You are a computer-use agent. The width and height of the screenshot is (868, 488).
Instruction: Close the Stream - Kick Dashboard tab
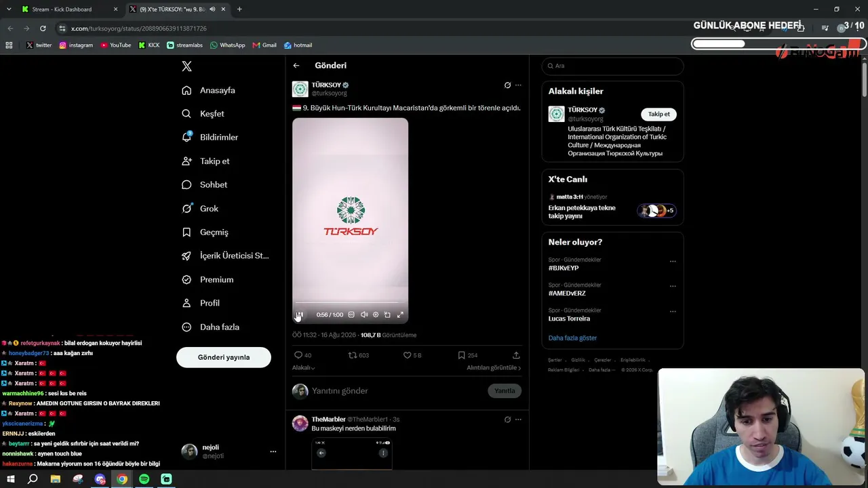click(115, 9)
